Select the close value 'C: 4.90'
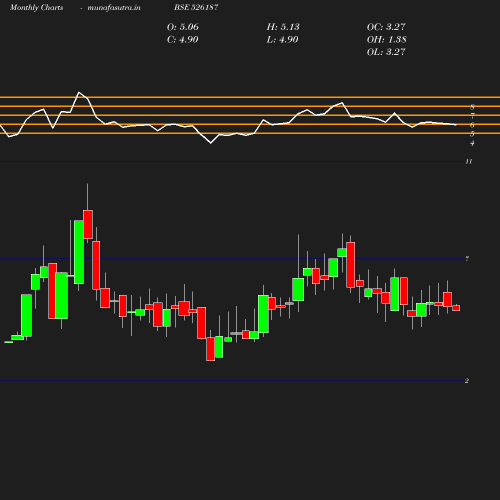 click(183, 40)
